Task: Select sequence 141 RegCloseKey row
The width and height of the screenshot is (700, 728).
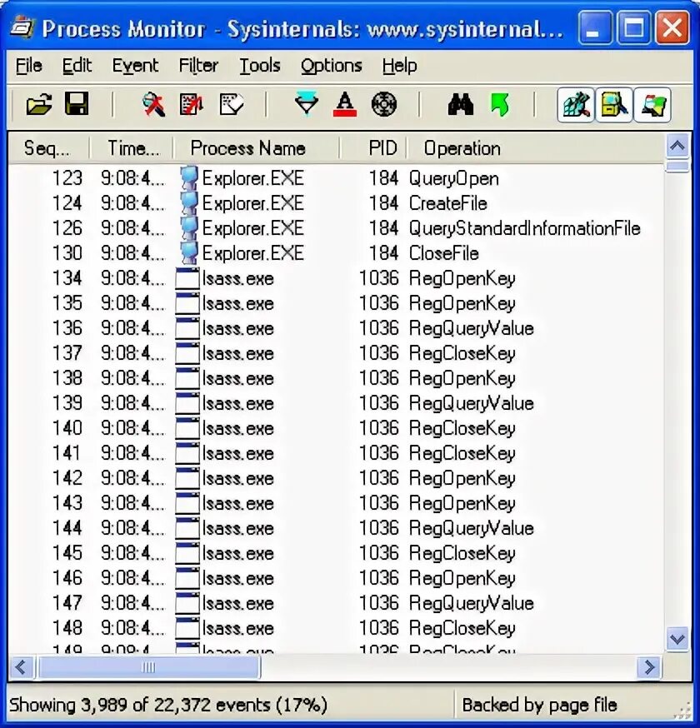Action: pyautogui.click(x=337, y=454)
